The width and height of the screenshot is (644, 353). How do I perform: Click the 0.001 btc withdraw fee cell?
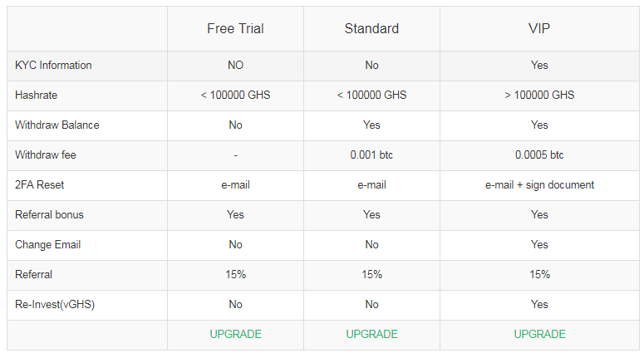(371, 155)
